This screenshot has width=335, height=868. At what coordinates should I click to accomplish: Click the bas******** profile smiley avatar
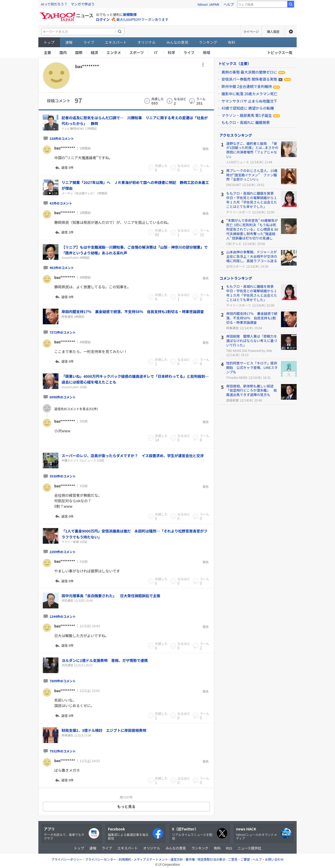(x=56, y=75)
